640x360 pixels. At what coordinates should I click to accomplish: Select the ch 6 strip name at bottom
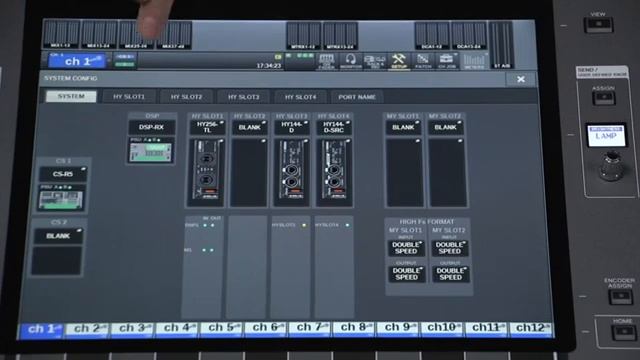pos(266,329)
